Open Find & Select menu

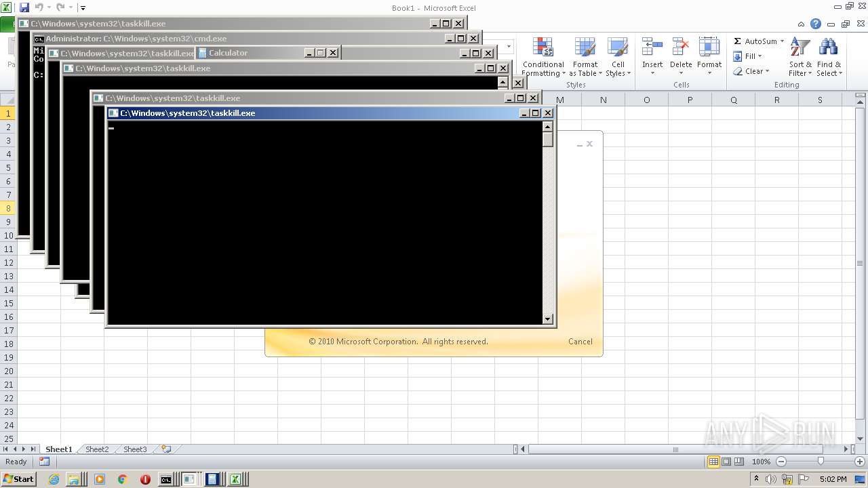click(829, 57)
